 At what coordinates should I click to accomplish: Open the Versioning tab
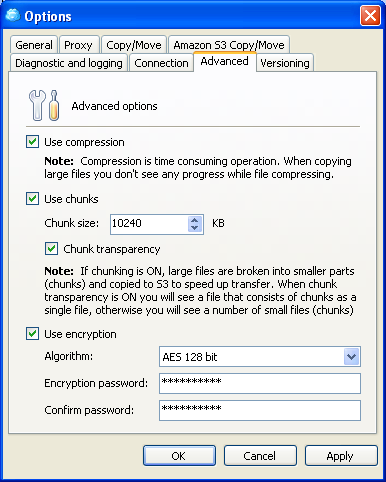coord(285,63)
